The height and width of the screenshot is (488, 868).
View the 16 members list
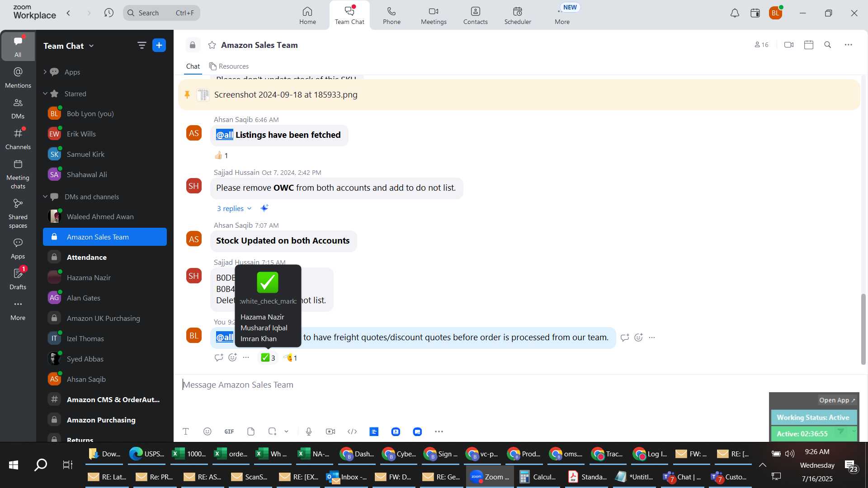point(761,45)
